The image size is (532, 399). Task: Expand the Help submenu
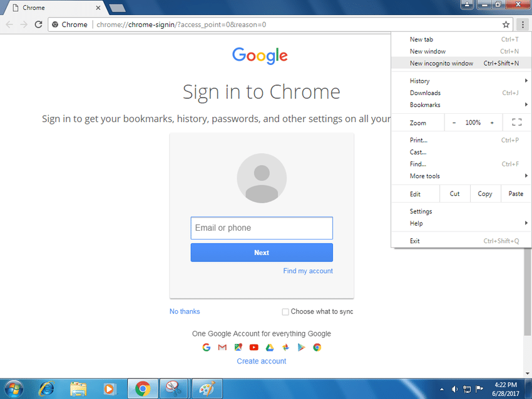click(x=461, y=223)
